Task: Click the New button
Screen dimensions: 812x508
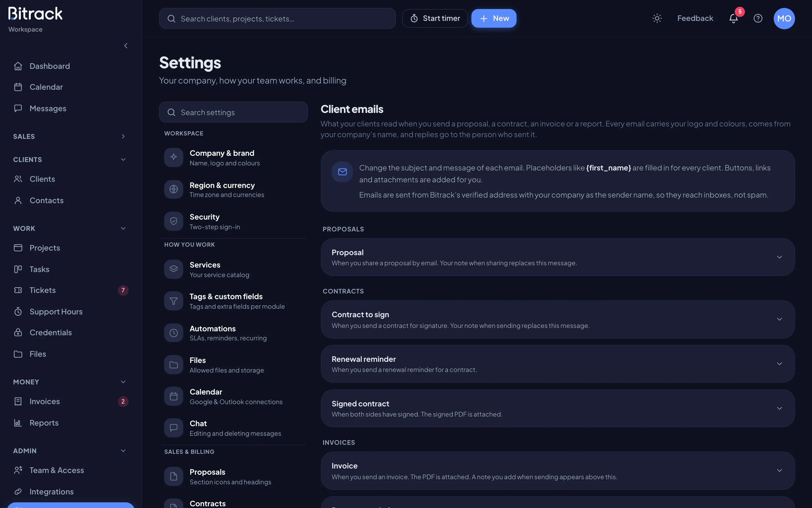Action: point(494,18)
